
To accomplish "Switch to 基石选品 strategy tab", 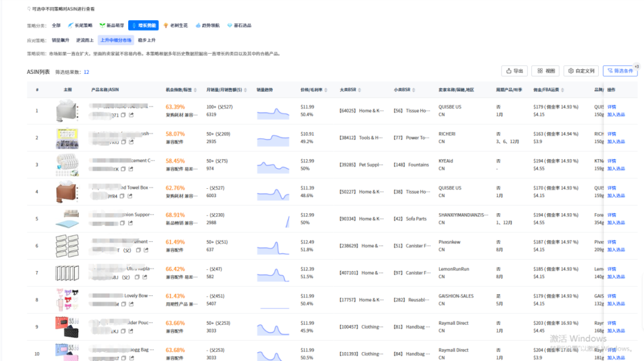I will (239, 26).
